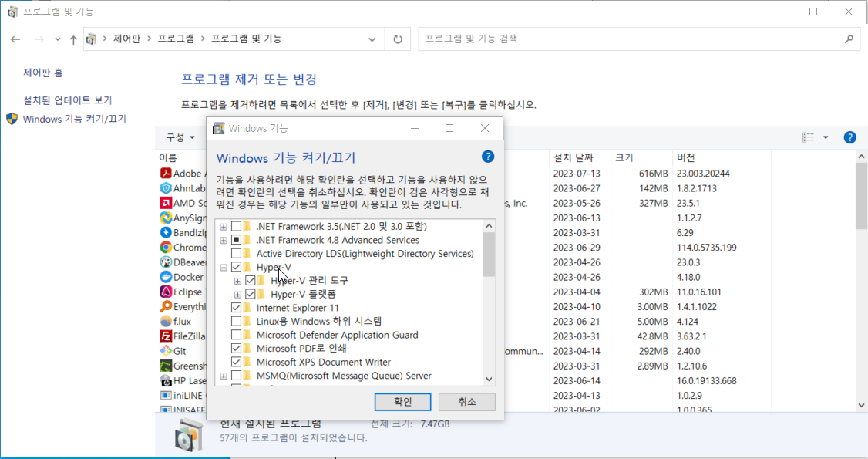The image size is (868, 459).
Task: Click the recent locations dropdown arrow
Action: point(58,39)
